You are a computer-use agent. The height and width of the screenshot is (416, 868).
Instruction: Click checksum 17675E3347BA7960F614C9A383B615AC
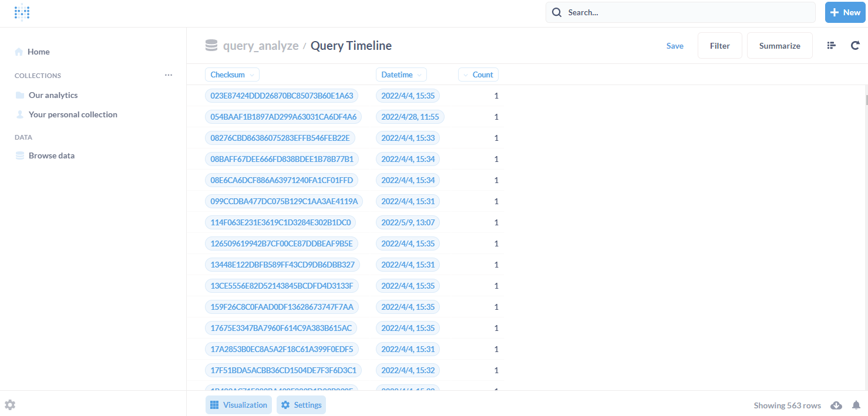[x=281, y=328]
